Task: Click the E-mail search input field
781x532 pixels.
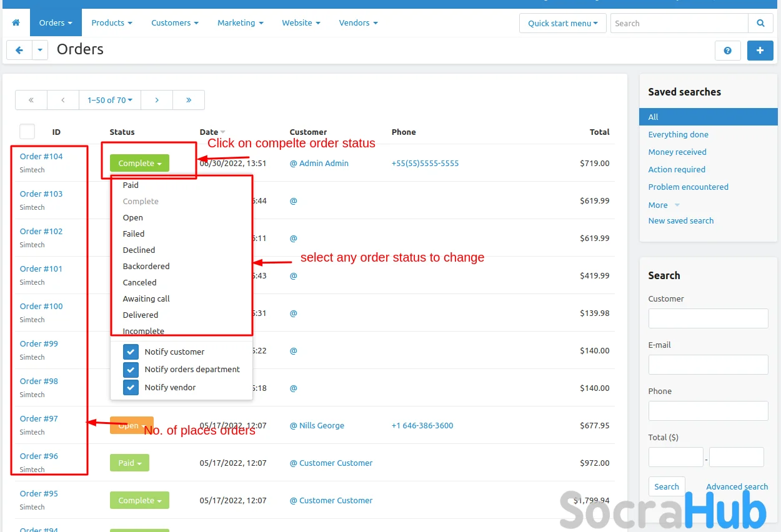Action: (x=708, y=365)
